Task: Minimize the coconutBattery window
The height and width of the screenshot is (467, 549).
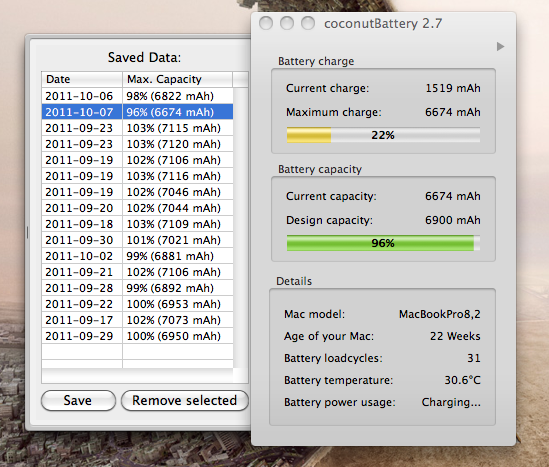Action: point(287,23)
